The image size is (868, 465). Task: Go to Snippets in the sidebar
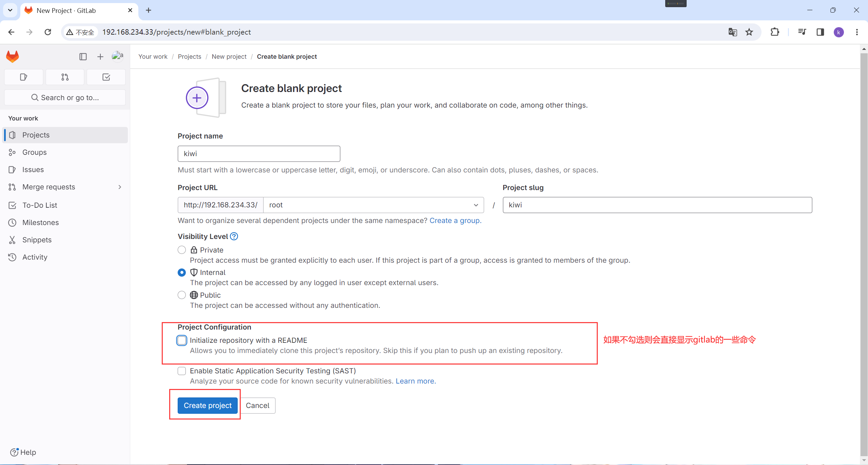tap(37, 240)
